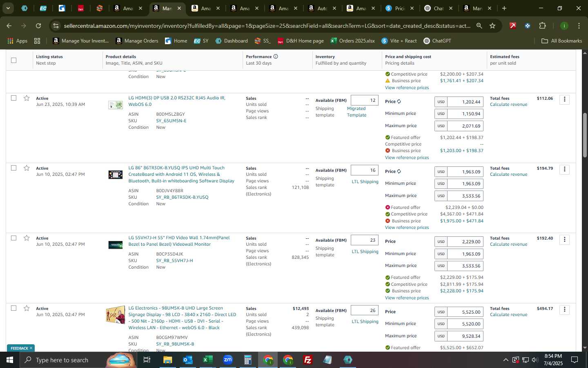The image size is (588, 368).
Task: Open Excel from the Windows taskbar
Action: 208,360
